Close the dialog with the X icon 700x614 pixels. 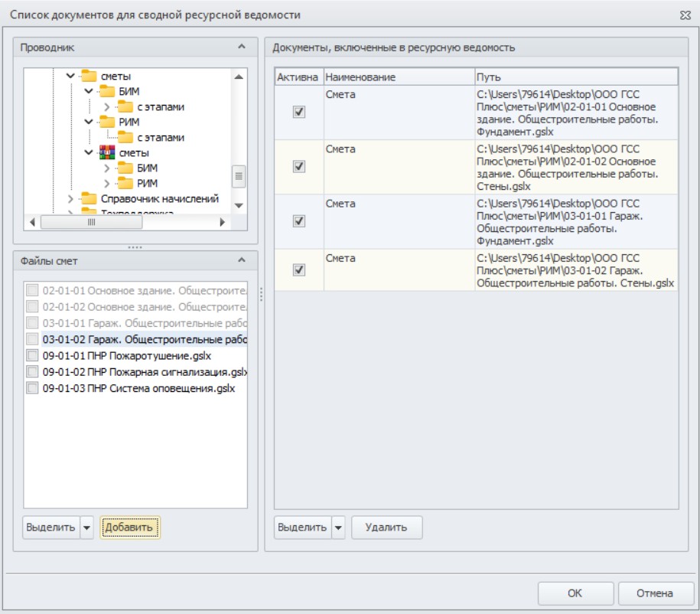tap(685, 15)
